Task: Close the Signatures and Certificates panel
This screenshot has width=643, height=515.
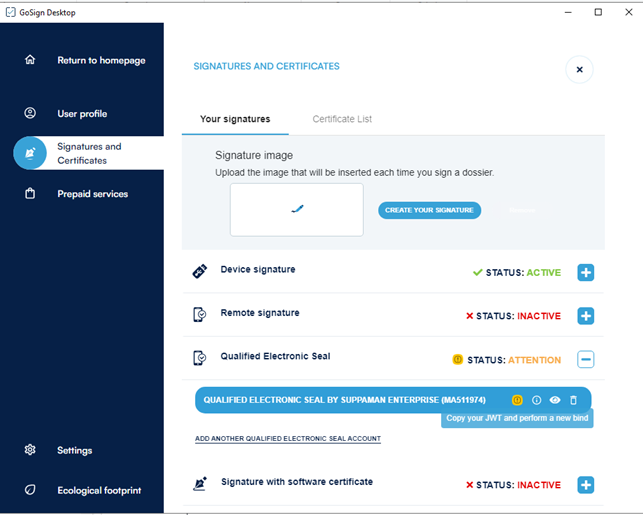Action: (x=579, y=69)
